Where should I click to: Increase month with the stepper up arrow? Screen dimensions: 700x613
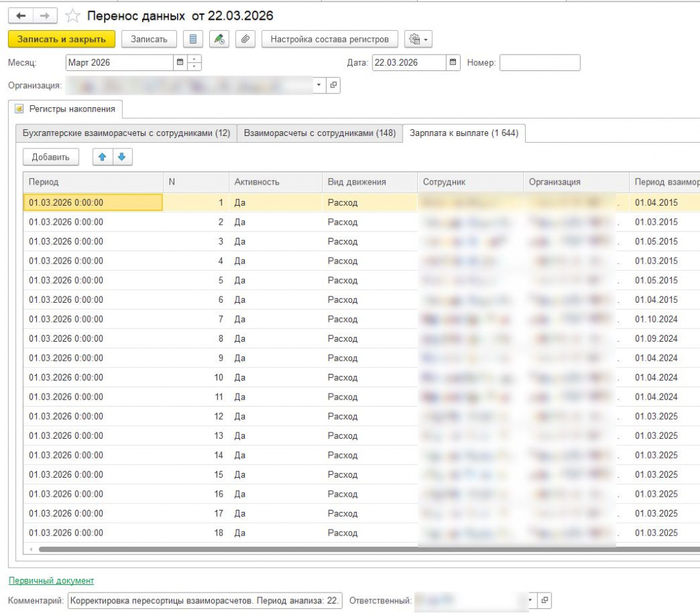(194, 59)
